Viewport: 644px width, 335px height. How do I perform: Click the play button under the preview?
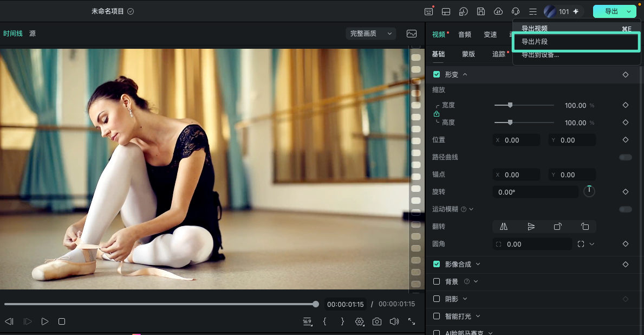(45, 321)
